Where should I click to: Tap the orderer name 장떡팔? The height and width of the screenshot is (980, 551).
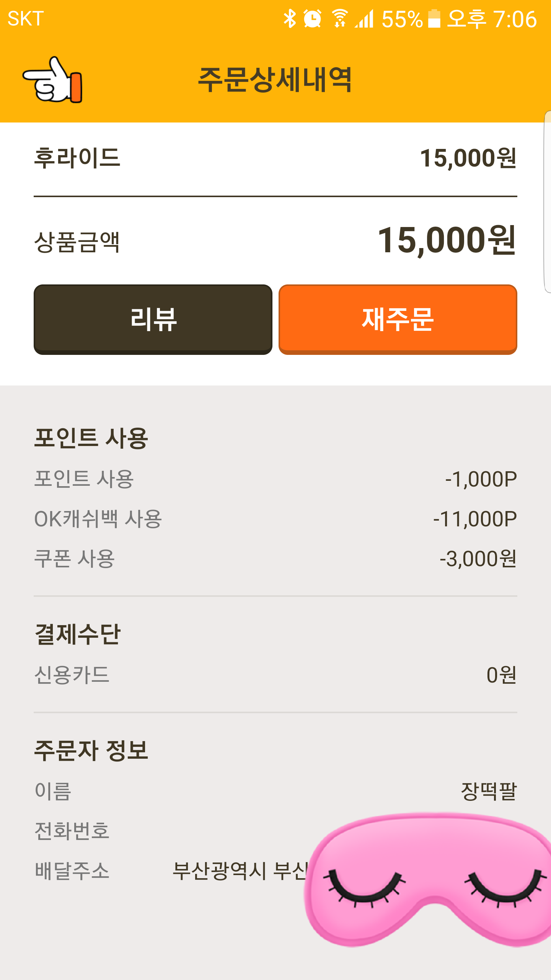[x=489, y=791]
